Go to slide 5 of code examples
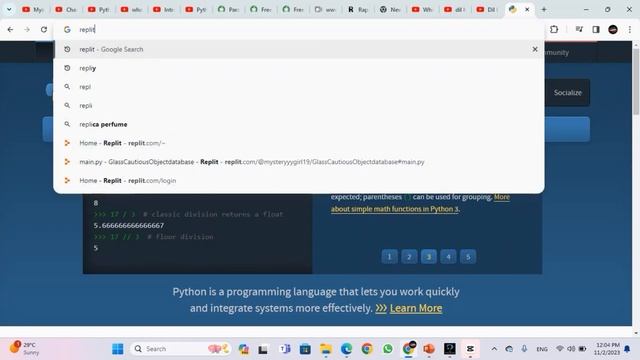This screenshot has height=360, width=640. click(468, 257)
